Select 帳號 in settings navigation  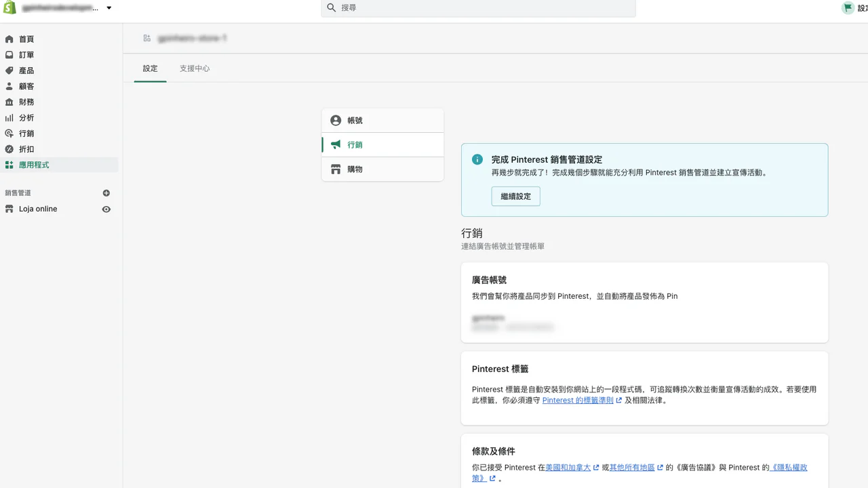pyautogui.click(x=382, y=121)
